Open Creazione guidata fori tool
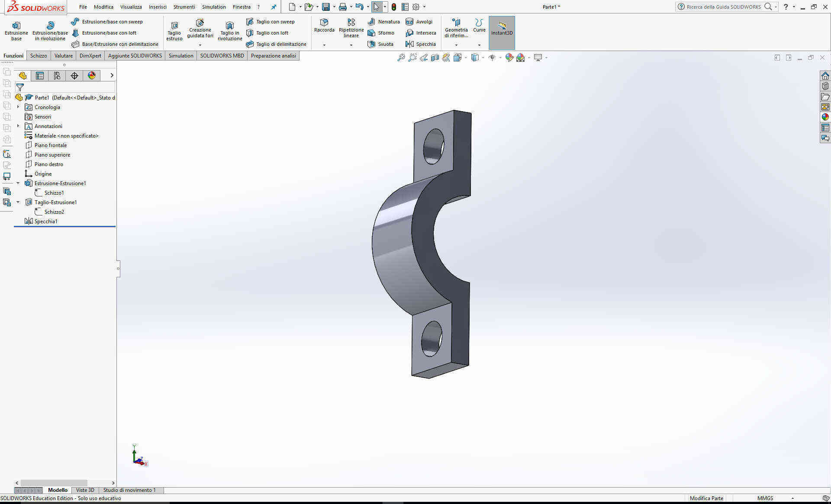The image size is (831, 504). pos(200,29)
